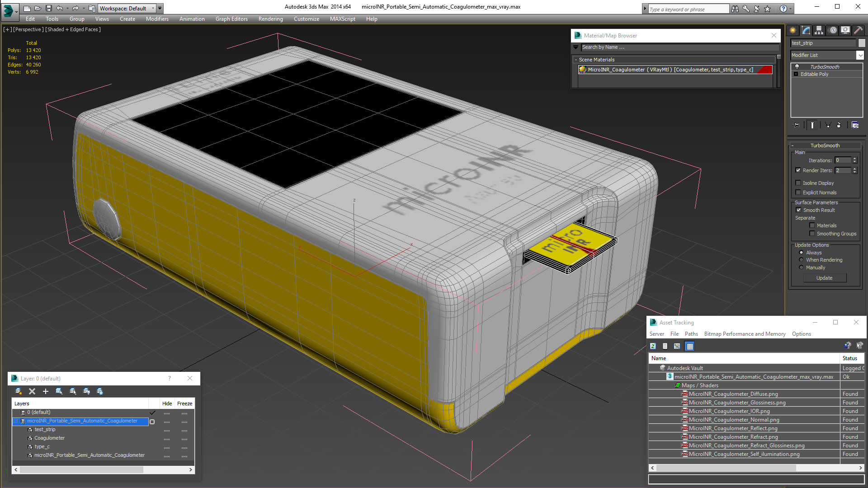Open the Hierarchy panel tab icon

[819, 30]
